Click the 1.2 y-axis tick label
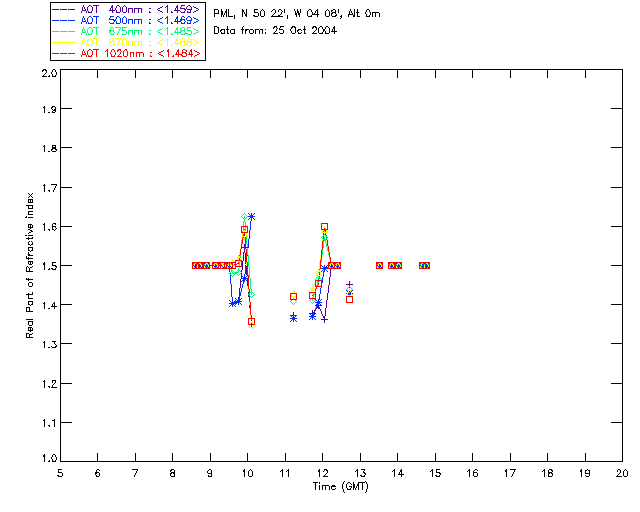This screenshot has width=640, height=512. click(x=49, y=384)
